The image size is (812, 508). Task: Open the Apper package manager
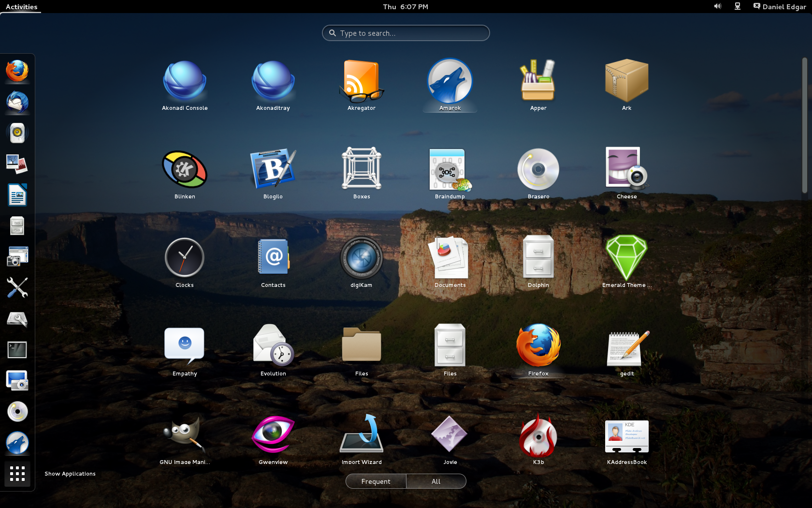tap(538, 85)
